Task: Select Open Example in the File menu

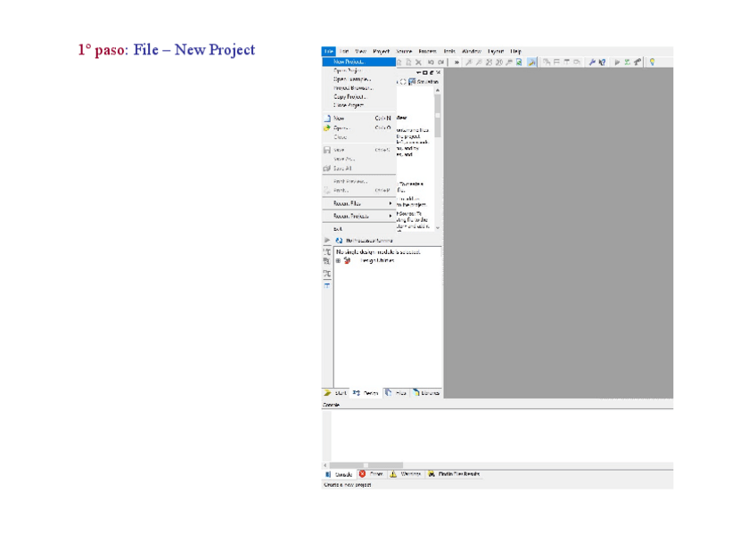Action: [358, 79]
